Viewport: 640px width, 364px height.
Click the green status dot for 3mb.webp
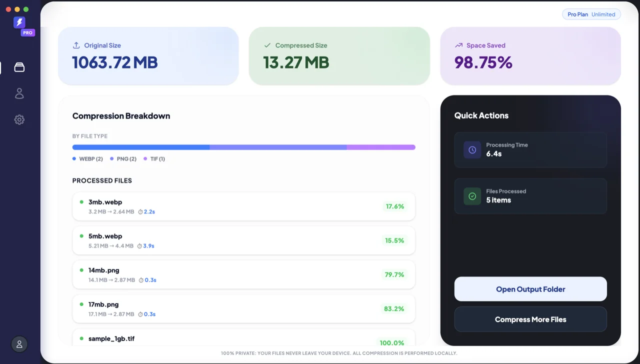pos(81,202)
